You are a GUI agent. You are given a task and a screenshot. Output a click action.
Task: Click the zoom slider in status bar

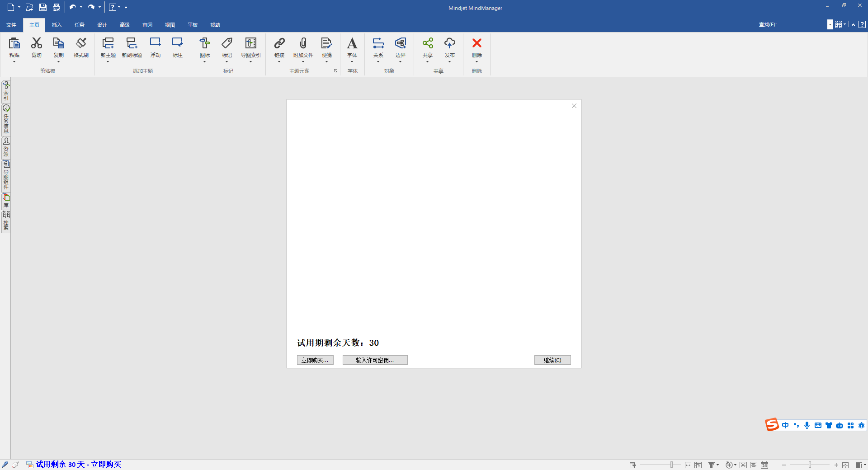[x=810, y=465]
